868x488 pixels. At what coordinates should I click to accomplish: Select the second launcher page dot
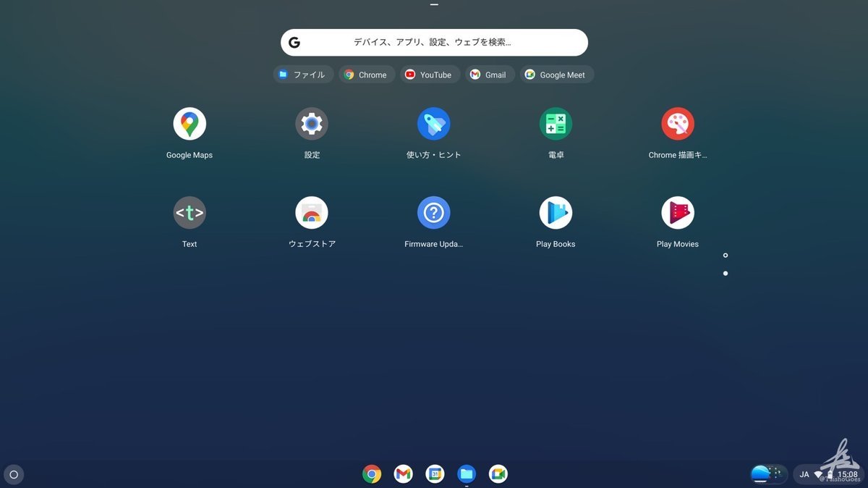726,273
